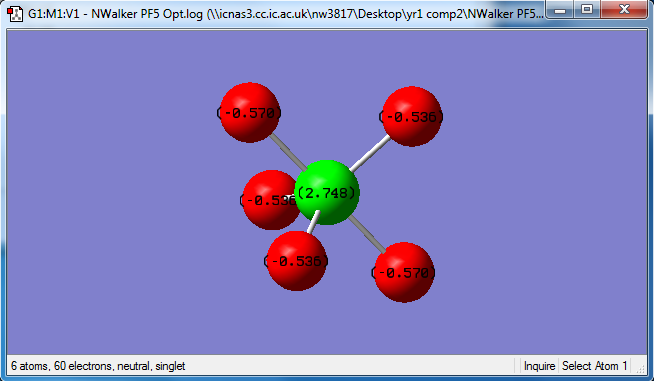
Task: Click the GaussView document icon in title bar
Action: 15,14
